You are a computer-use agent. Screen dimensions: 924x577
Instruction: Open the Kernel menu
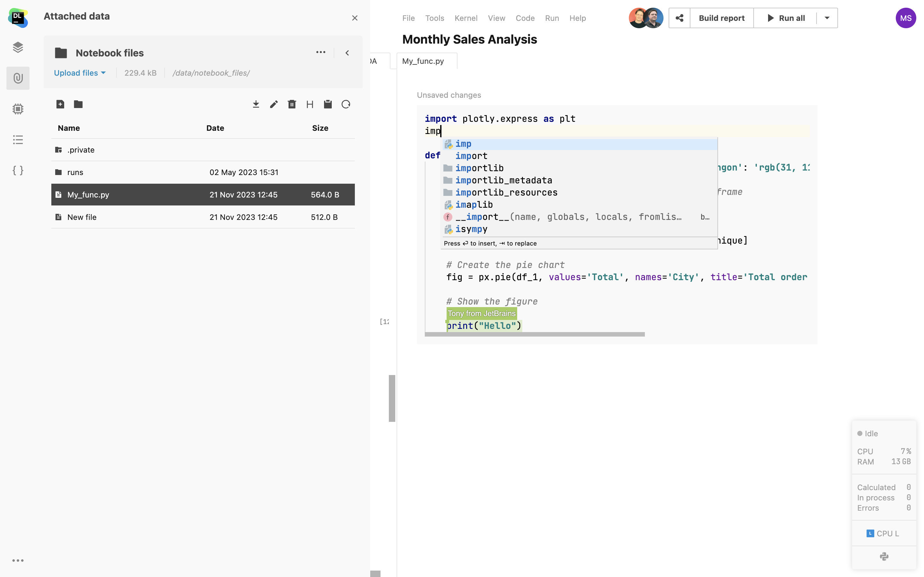(466, 18)
